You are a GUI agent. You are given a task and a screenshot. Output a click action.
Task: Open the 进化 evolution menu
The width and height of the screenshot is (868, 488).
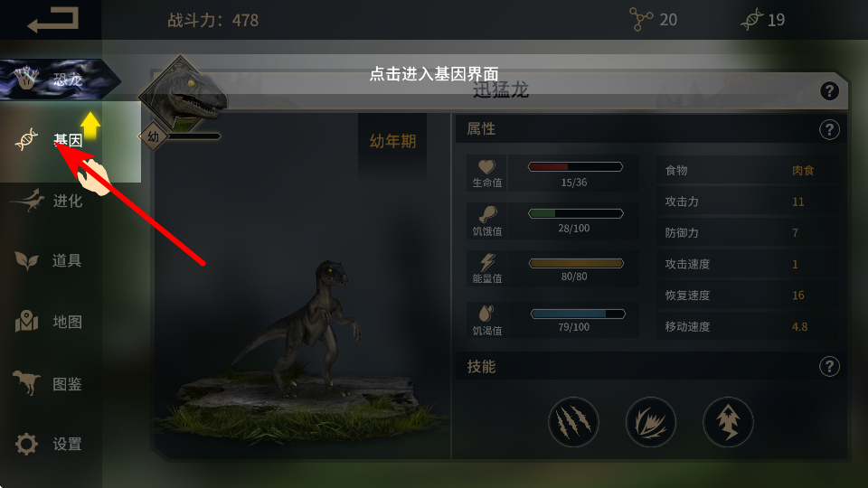51,201
